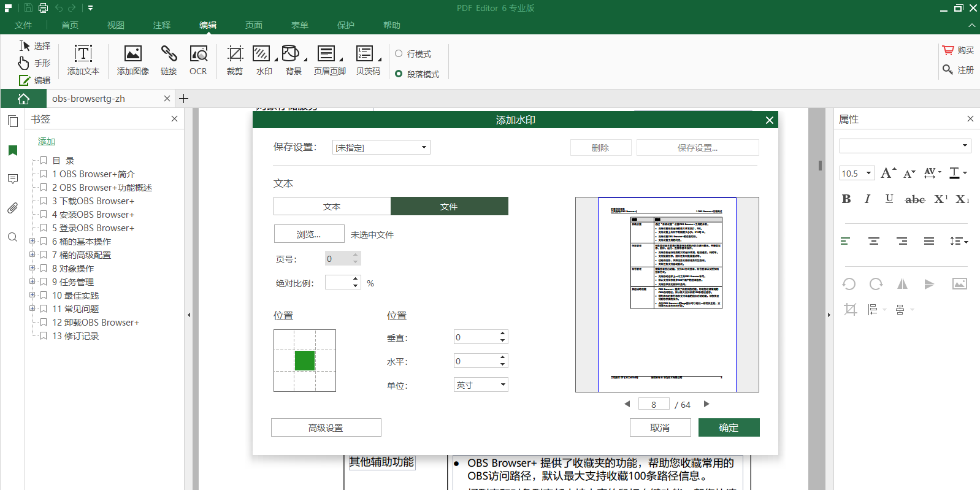Select the 段落模式 radio button
The width and height of the screenshot is (980, 490).
399,74
